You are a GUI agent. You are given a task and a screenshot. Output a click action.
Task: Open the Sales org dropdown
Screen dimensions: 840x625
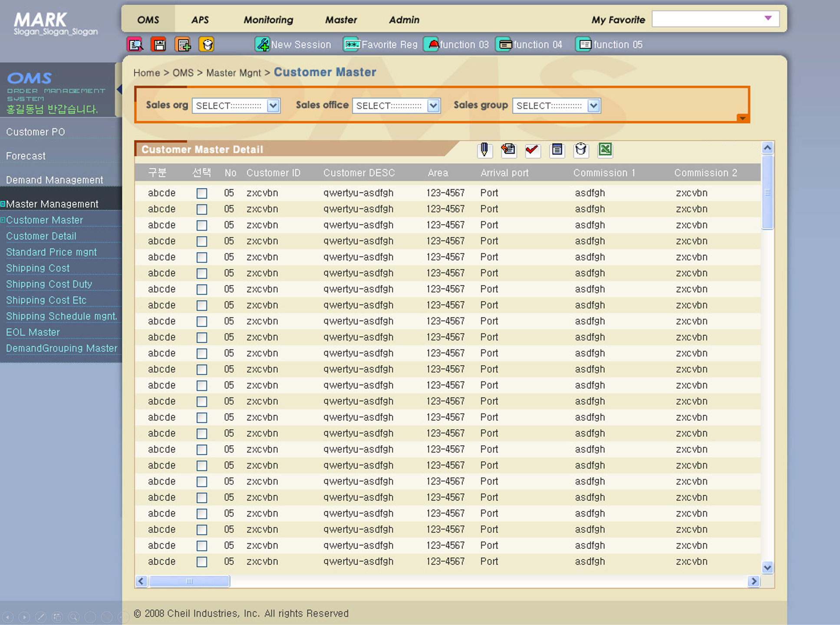[x=273, y=106]
